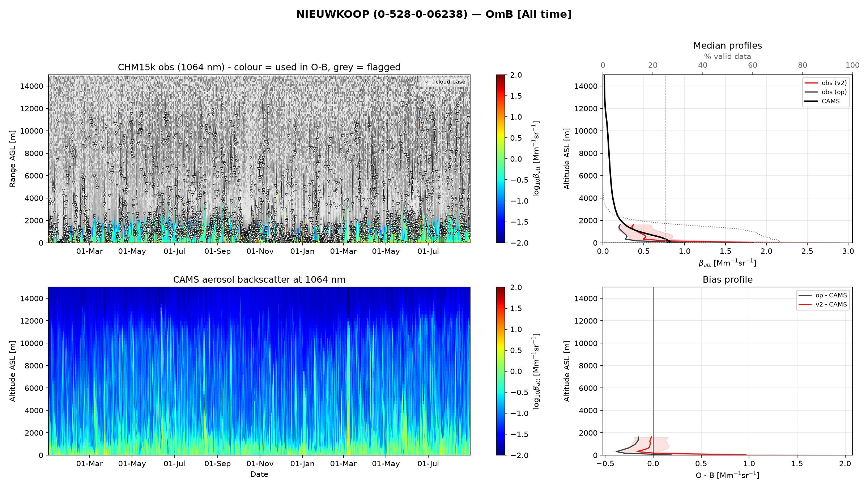The width and height of the screenshot is (868, 488).
Task: Click the O - B axis label
Action: tap(727, 475)
